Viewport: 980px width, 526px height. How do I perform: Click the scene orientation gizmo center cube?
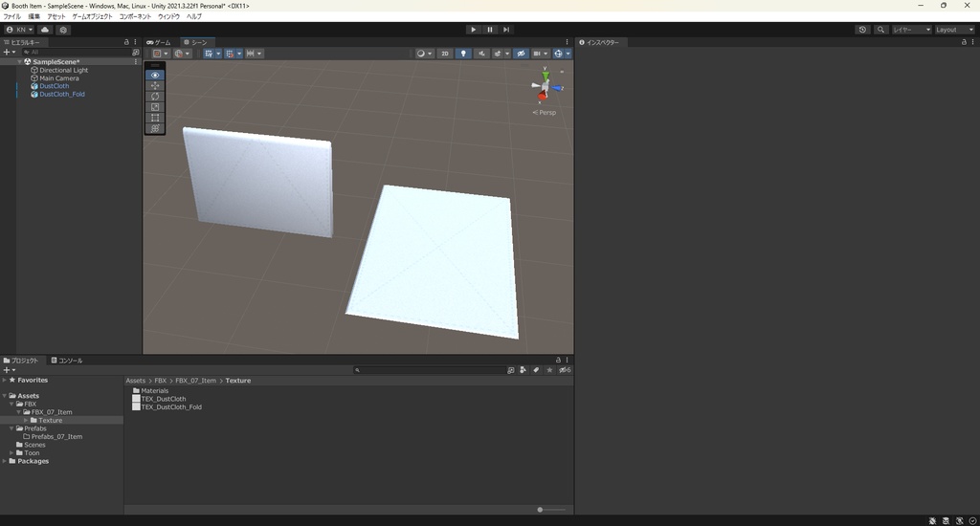(545, 86)
